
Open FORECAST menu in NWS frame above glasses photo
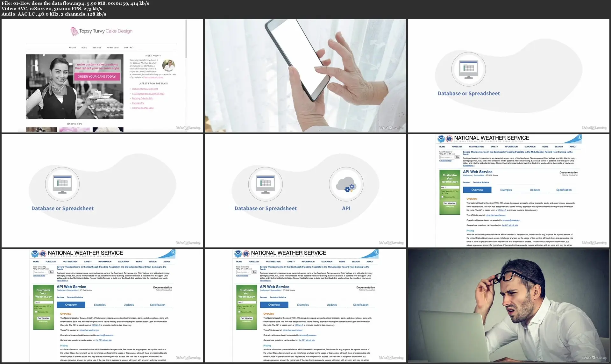tap(457, 147)
